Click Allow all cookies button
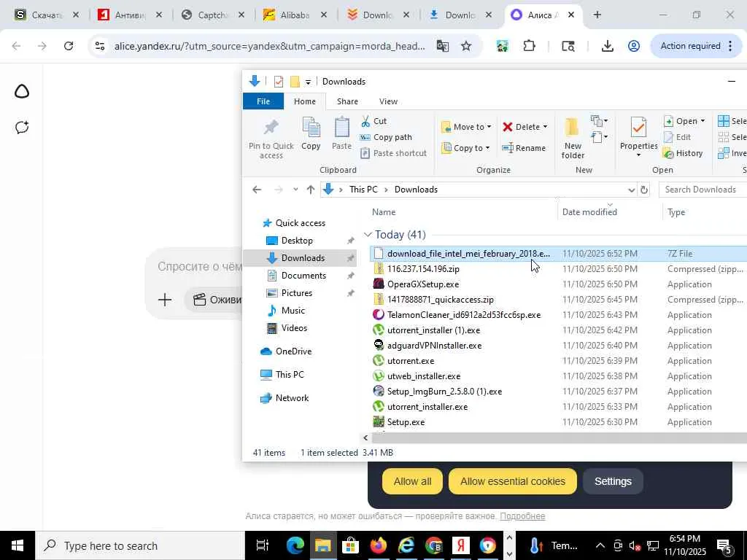Viewport: 747px width, 560px height. pos(412,481)
